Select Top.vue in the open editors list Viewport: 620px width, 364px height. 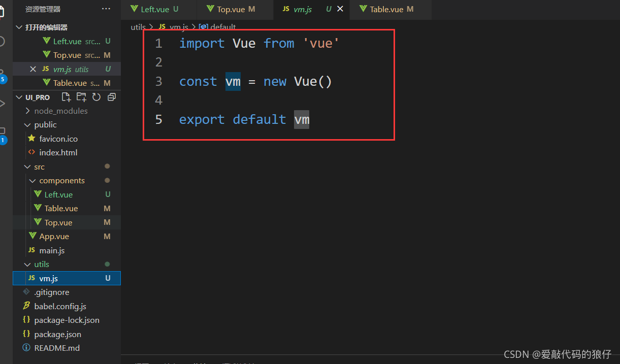point(67,55)
